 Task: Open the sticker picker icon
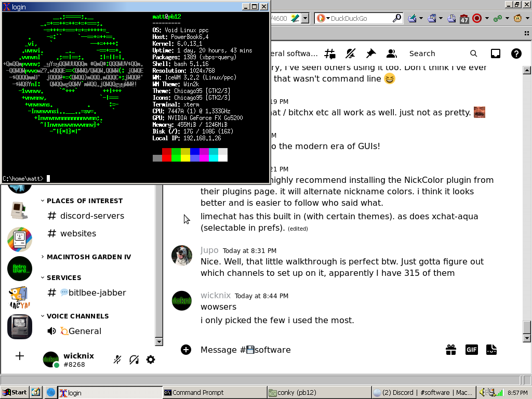tap(491, 350)
